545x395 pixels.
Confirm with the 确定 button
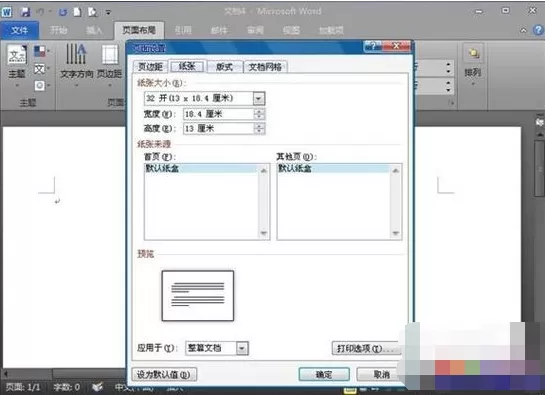pos(324,374)
